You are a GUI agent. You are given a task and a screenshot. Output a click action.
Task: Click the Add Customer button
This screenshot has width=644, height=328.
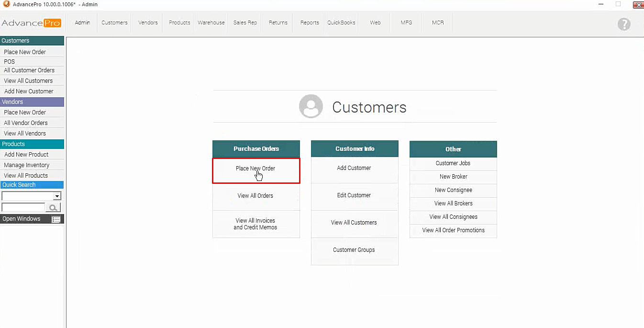coord(354,168)
